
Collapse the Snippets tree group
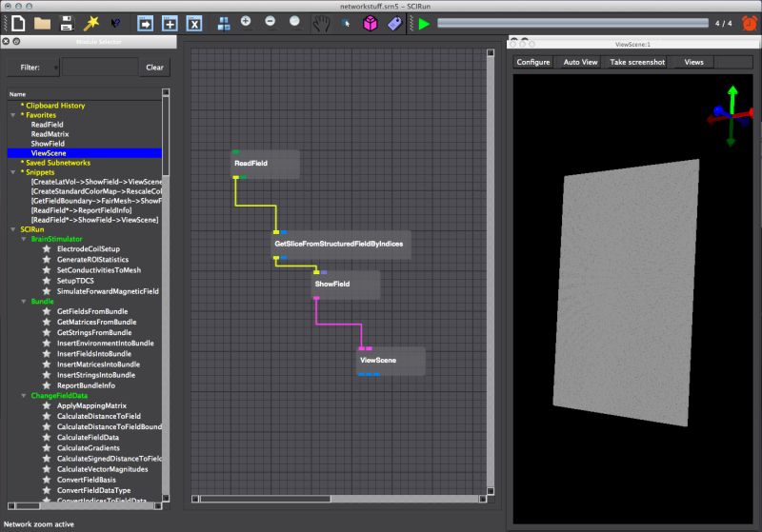(x=13, y=172)
